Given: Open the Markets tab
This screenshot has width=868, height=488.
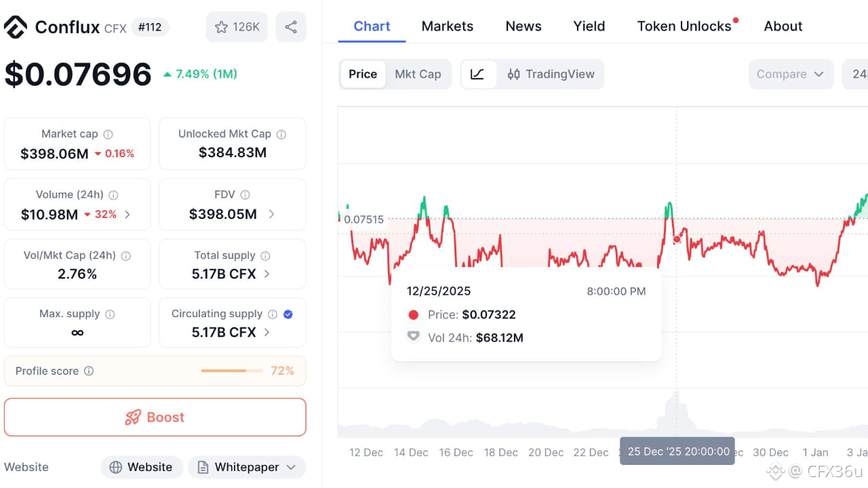Looking at the screenshot, I should [x=448, y=26].
